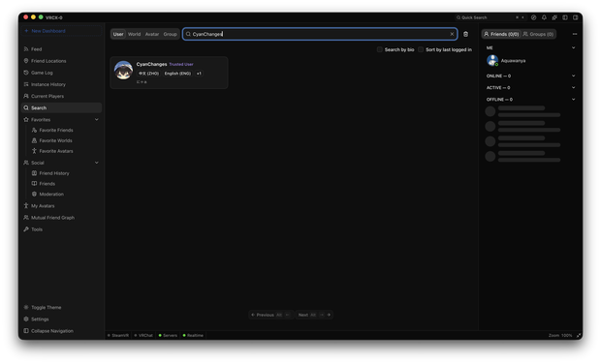The width and height of the screenshot is (601, 364).
Task: Open Friend Locations from the sidebar
Action: tap(61, 61)
